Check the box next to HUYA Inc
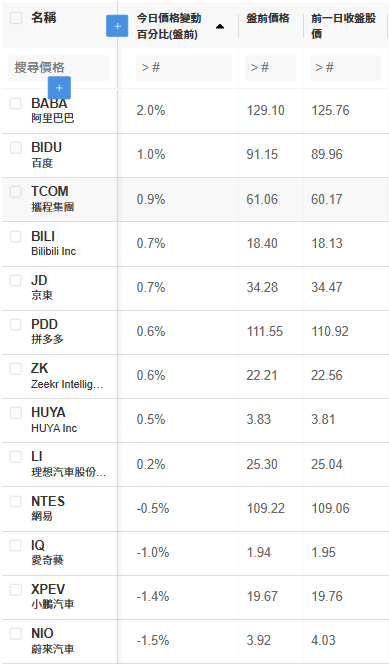 [16, 412]
